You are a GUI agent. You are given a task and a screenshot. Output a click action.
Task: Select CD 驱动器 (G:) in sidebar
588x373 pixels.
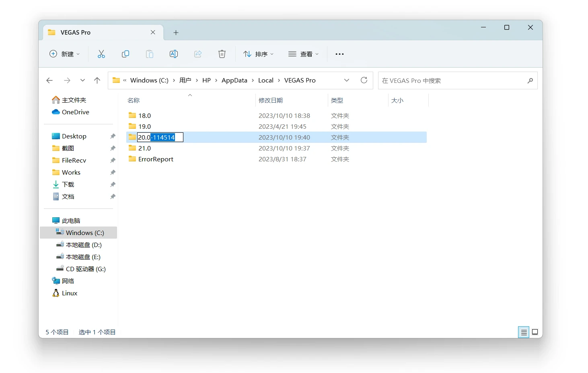[x=81, y=269]
